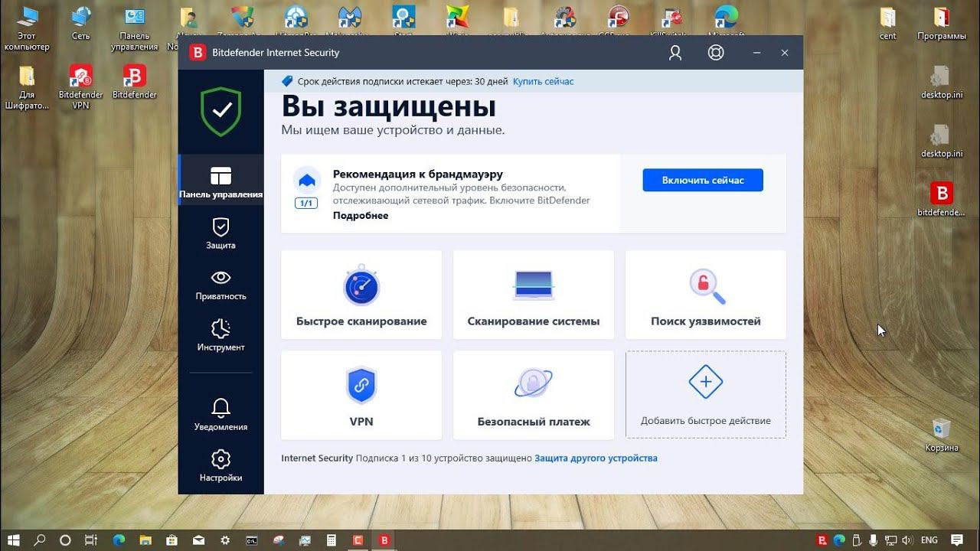980x551 pixels.
Task: Open Mail app on taskbar
Action: [198, 540]
